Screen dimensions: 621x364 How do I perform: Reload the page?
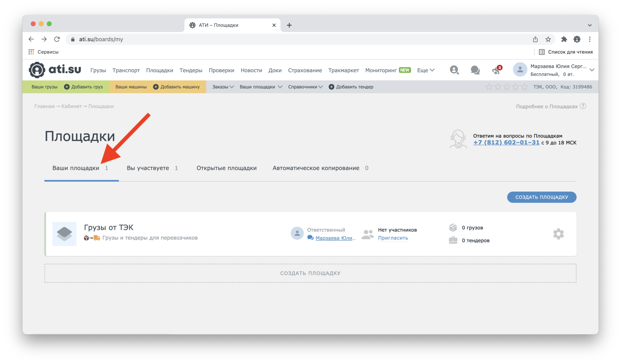click(57, 39)
